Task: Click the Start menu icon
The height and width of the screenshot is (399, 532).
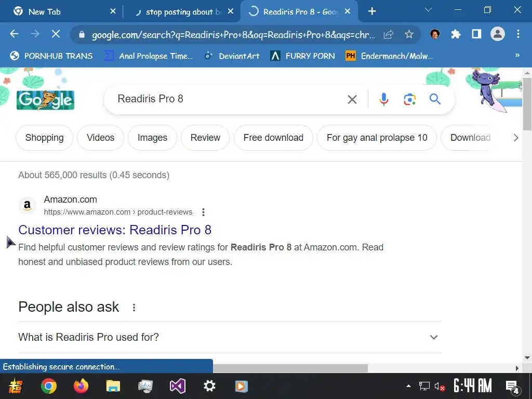Action: (15, 386)
